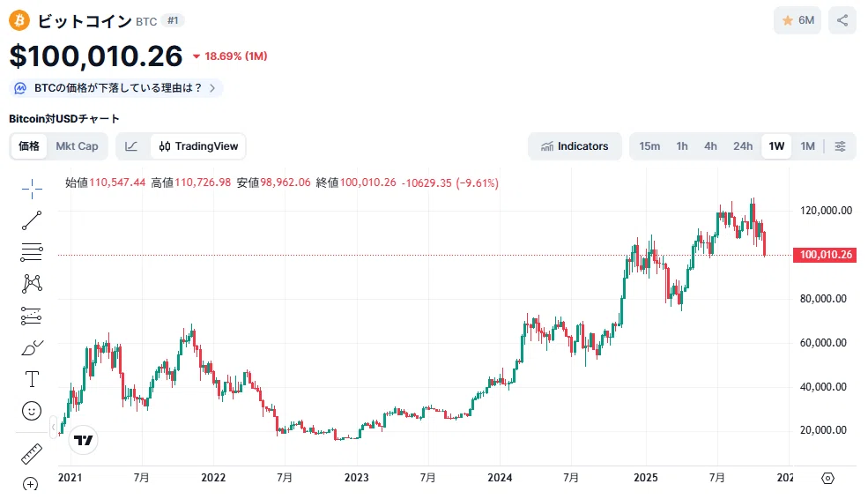The image size is (868, 499).
Task: Switch to the Mkt Cap view
Action: (77, 146)
